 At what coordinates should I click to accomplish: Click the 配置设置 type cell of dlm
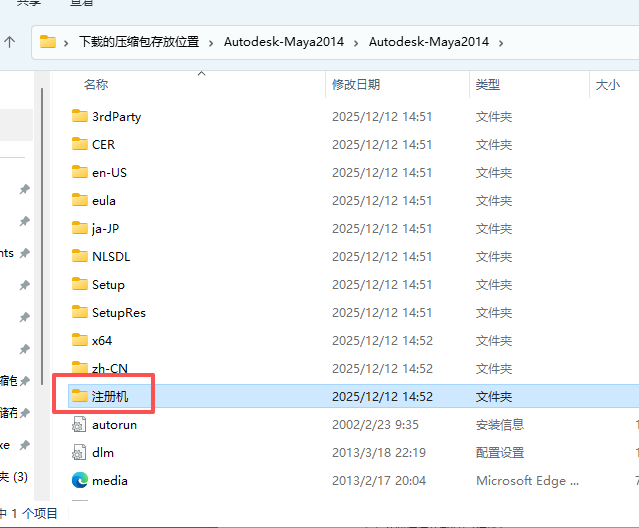(x=500, y=453)
